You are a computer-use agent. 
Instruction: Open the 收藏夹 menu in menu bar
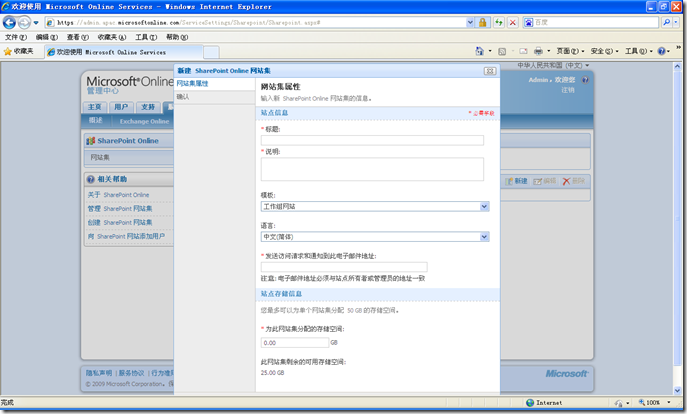[112, 37]
